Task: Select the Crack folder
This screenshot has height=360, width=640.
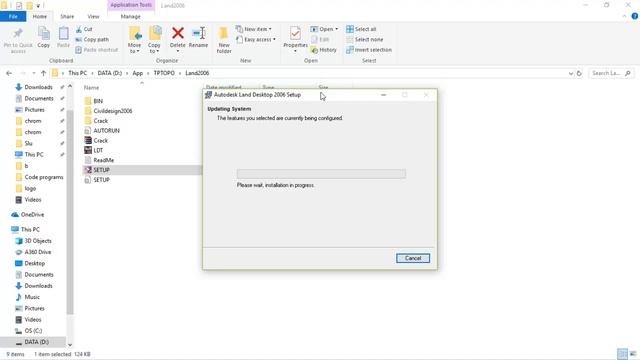Action: click(x=96, y=121)
